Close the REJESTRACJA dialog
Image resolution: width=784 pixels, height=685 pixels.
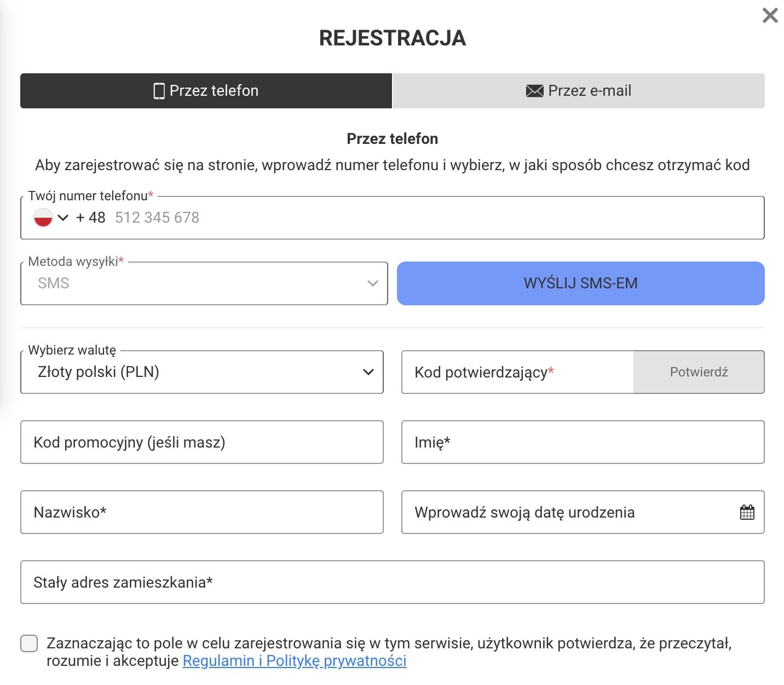tap(769, 15)
